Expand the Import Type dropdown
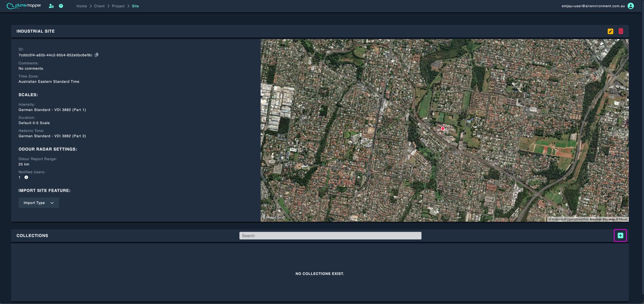Viewport: 644px width, 304px height. (39, 203)
